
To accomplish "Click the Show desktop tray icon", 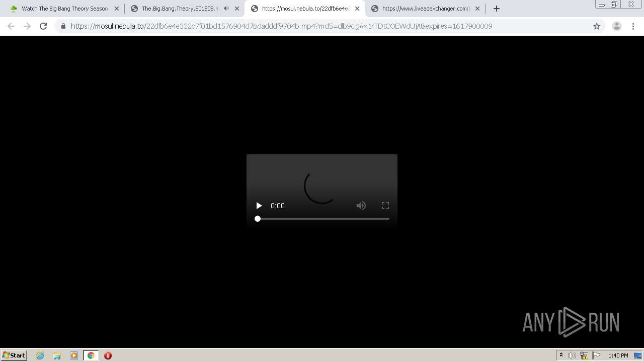I will pyautogui.click(x=638, y=355).
